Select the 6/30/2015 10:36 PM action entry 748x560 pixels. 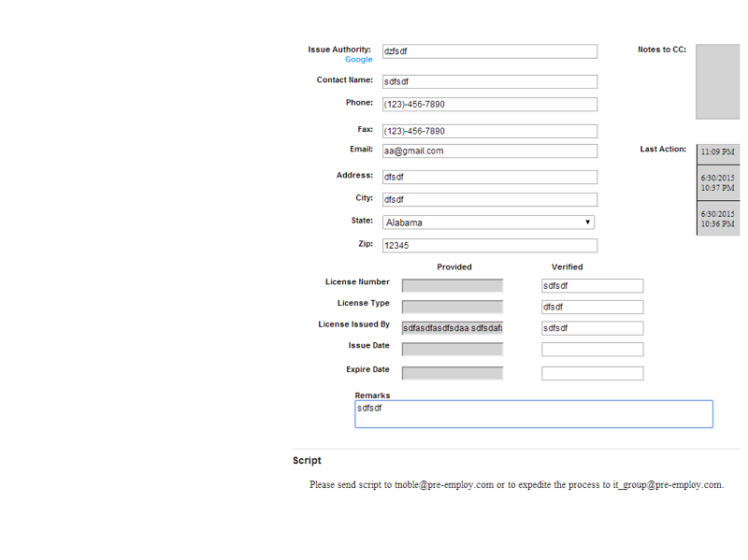718,219
